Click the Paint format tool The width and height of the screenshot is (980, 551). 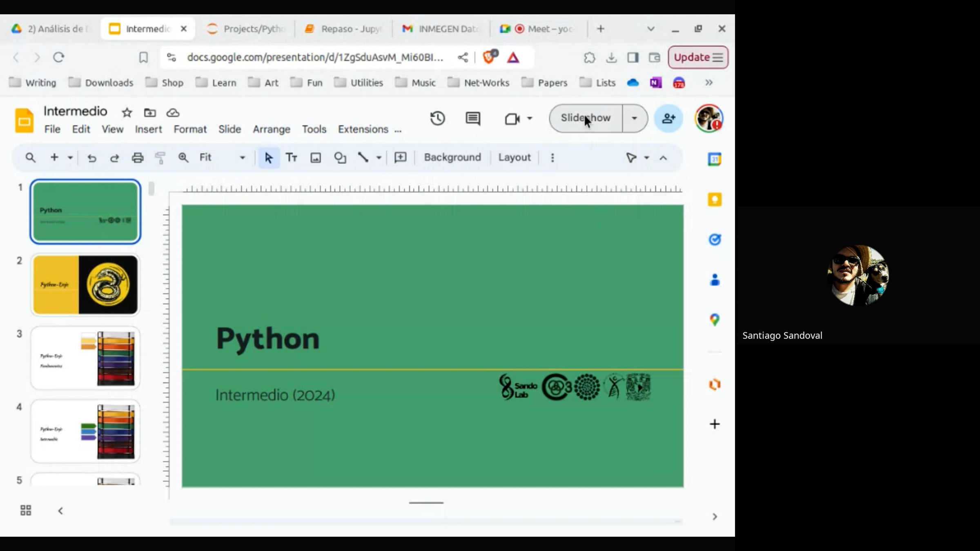click(160, 158)
